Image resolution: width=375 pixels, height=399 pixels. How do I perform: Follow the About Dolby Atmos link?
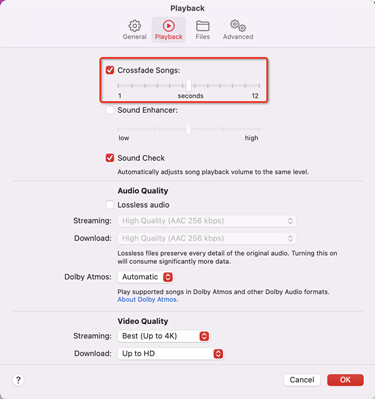click(148, 299)
